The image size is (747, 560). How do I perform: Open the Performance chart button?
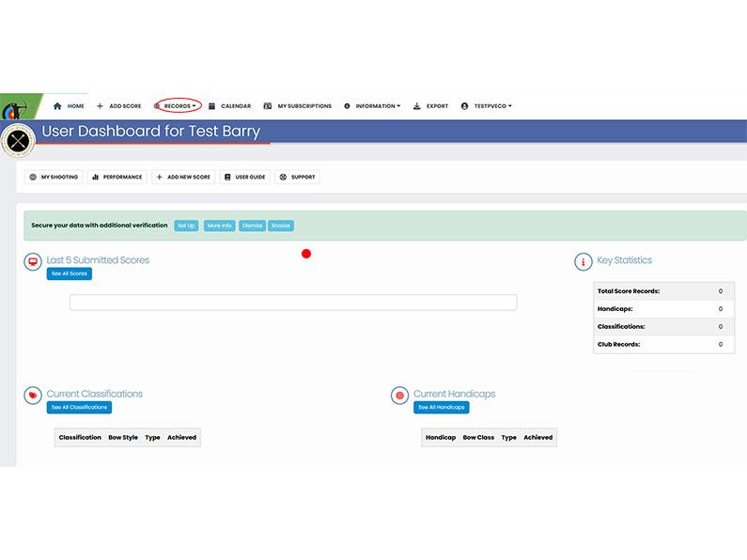pyautogui.click(x=117, y=177)
